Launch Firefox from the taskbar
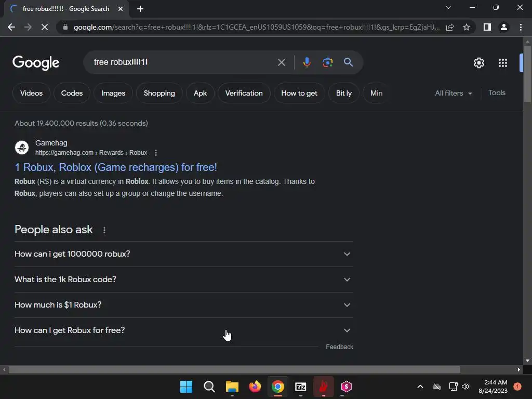The height and width of the screenshot is (399, 532). pyautogui.click(x=255, y=387)
